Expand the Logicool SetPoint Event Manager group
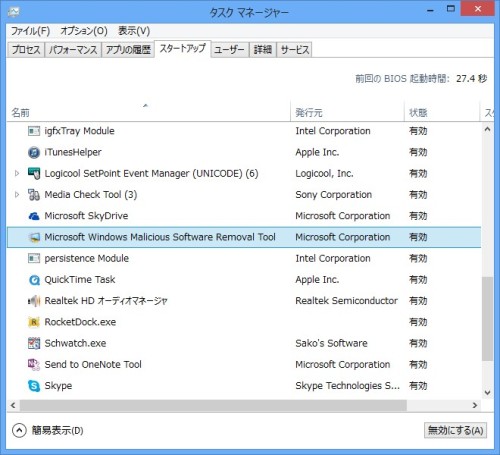The height and width of the screenshot is (455, 500). pos(17,173)
